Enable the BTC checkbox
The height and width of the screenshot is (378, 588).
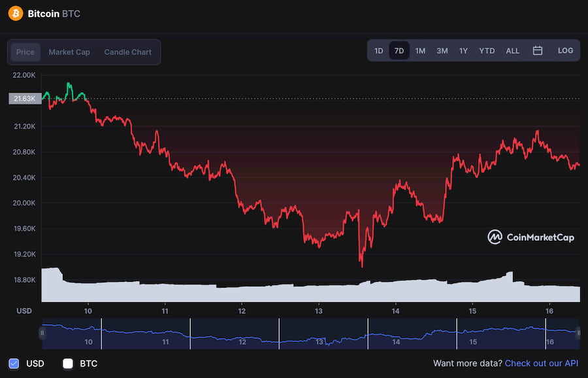click(x=68, y=363)
